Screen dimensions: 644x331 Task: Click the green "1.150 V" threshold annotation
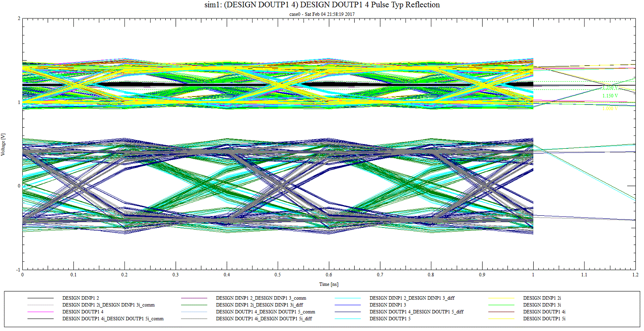610,96
